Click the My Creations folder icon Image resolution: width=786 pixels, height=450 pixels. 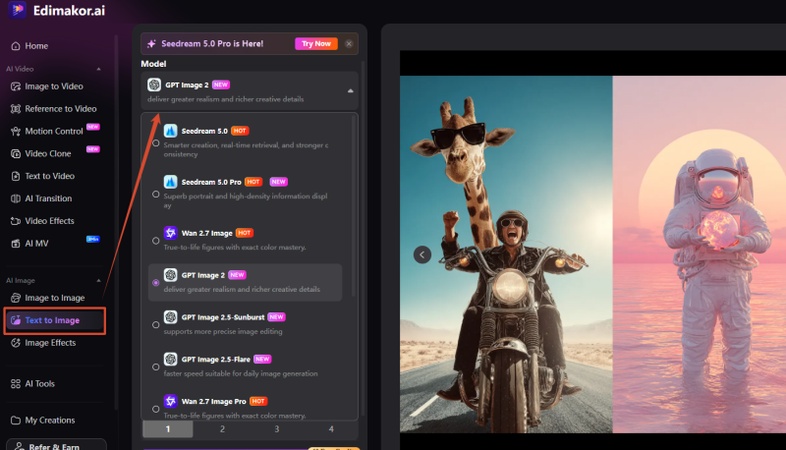[x=16, y=420]
